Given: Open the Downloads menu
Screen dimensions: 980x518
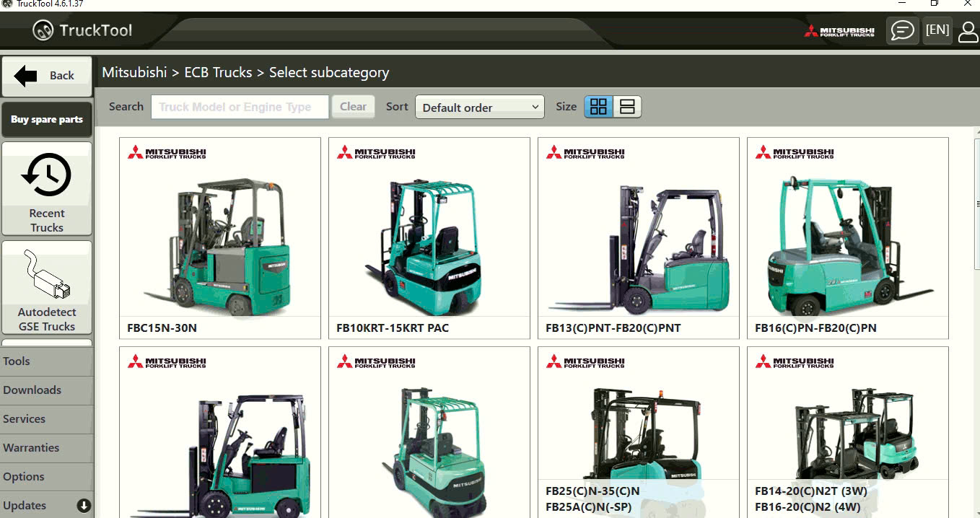Looking at the screenshot, I should click(x=47, y=390).
